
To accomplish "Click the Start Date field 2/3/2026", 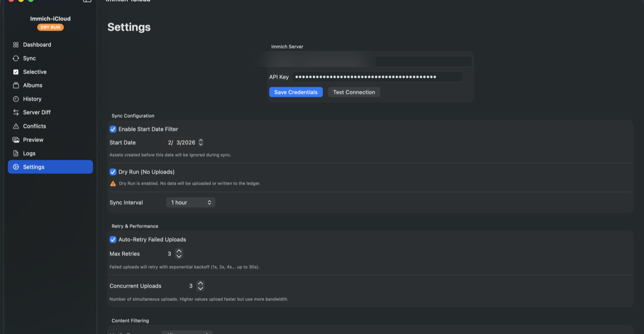I will tap(181, 143).
